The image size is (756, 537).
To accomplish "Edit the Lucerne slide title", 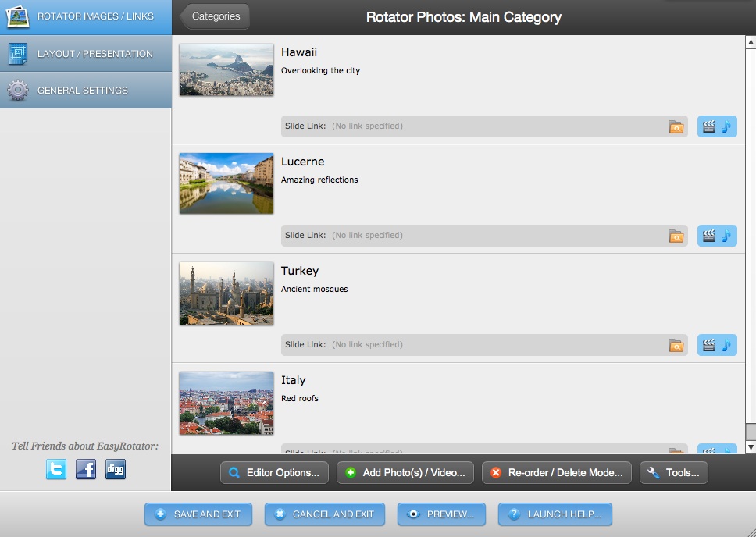I will pos(303,162).
